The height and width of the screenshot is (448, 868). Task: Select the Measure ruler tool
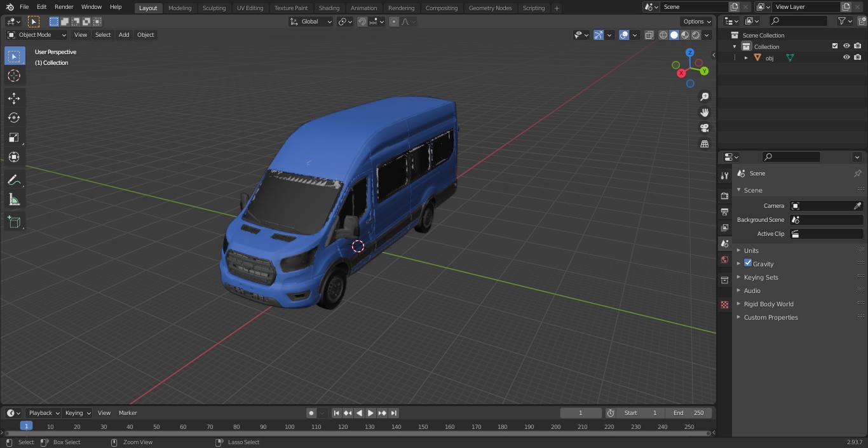(14, 200)
